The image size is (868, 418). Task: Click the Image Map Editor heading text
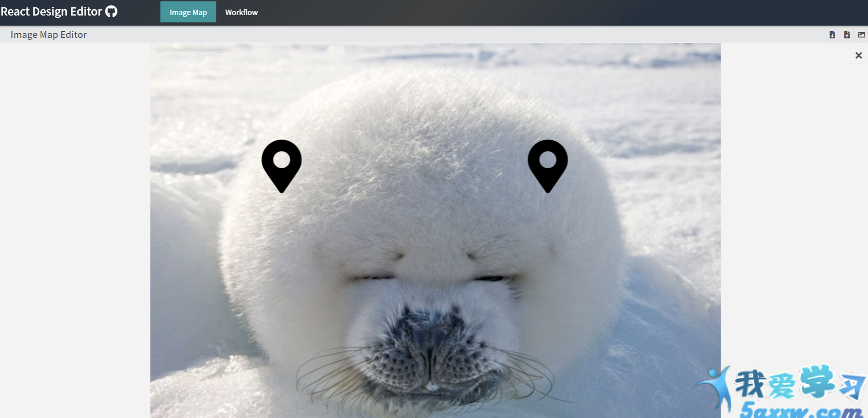(49, 35)
